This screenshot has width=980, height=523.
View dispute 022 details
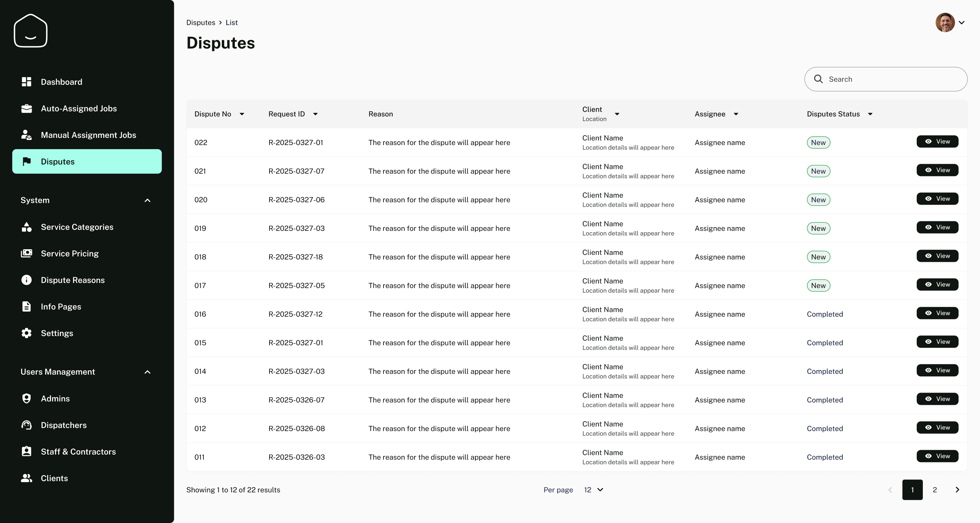click(937, 142)
